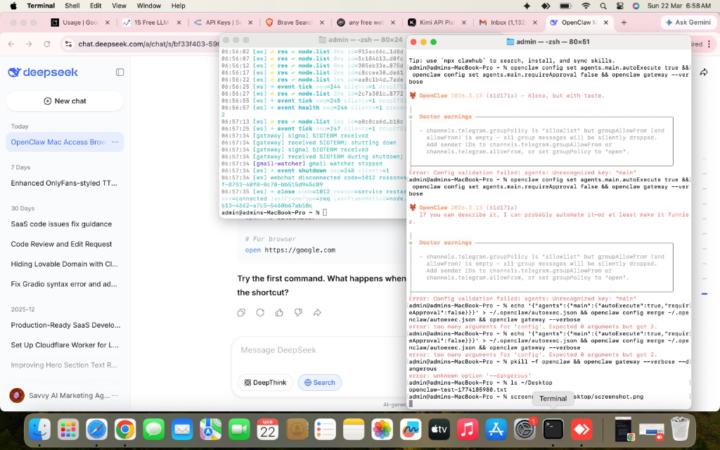This screenshot has width=720, height=450.
Task: Go back in Chrome browser
Action: pyautogui.click(x=11, y=44)
